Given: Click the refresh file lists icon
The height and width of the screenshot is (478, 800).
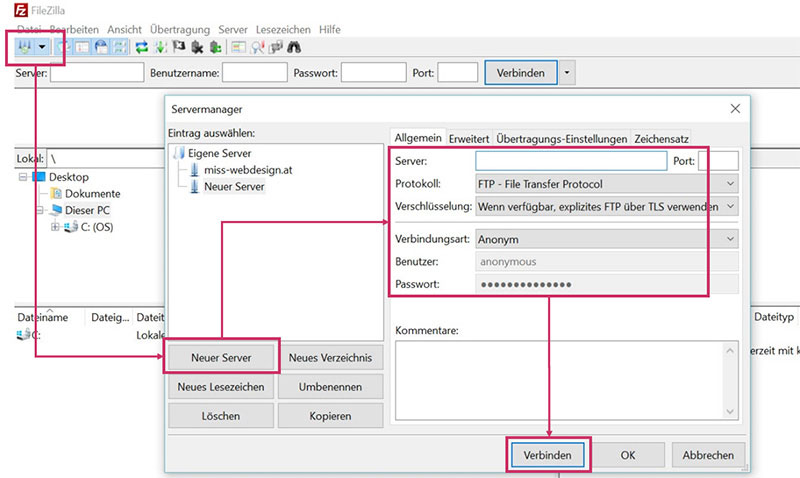Looking at the screenshot, I should 141,47.
